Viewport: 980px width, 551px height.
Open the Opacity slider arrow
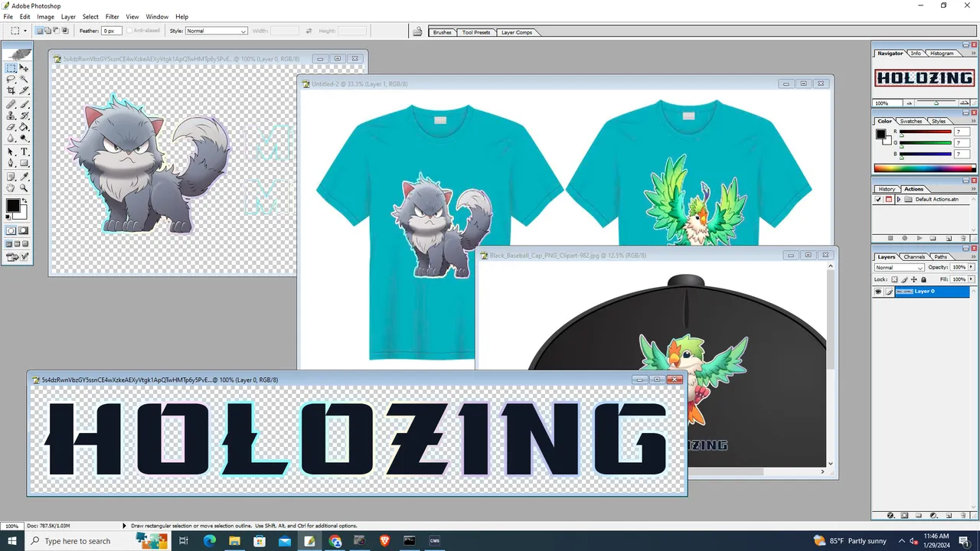(972, 267)
